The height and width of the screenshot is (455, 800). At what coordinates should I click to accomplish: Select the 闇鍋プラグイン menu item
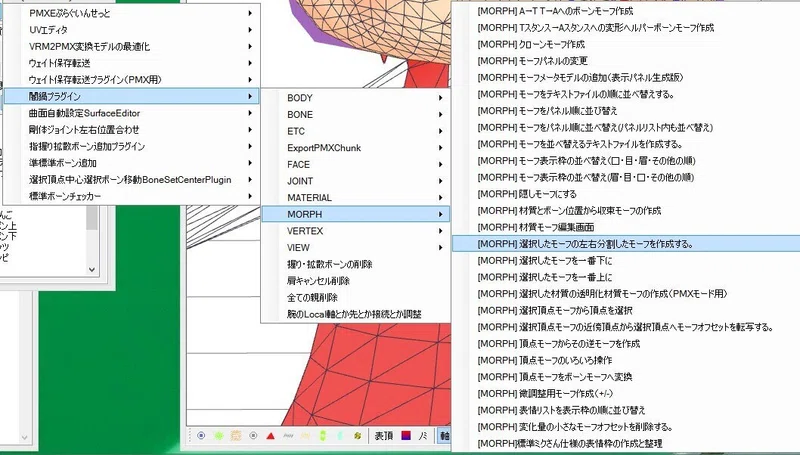(x=132, y=96)
